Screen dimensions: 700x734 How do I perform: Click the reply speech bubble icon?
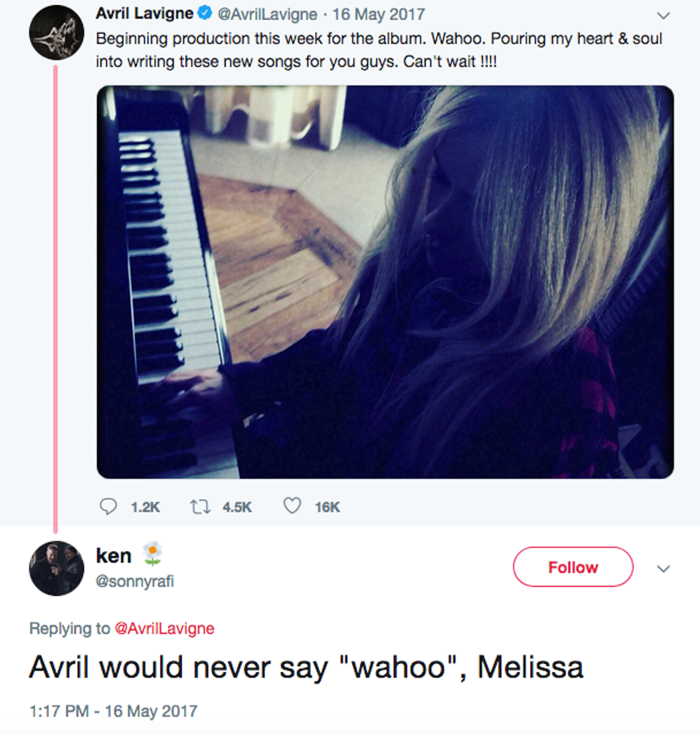(x=108, y=507)
